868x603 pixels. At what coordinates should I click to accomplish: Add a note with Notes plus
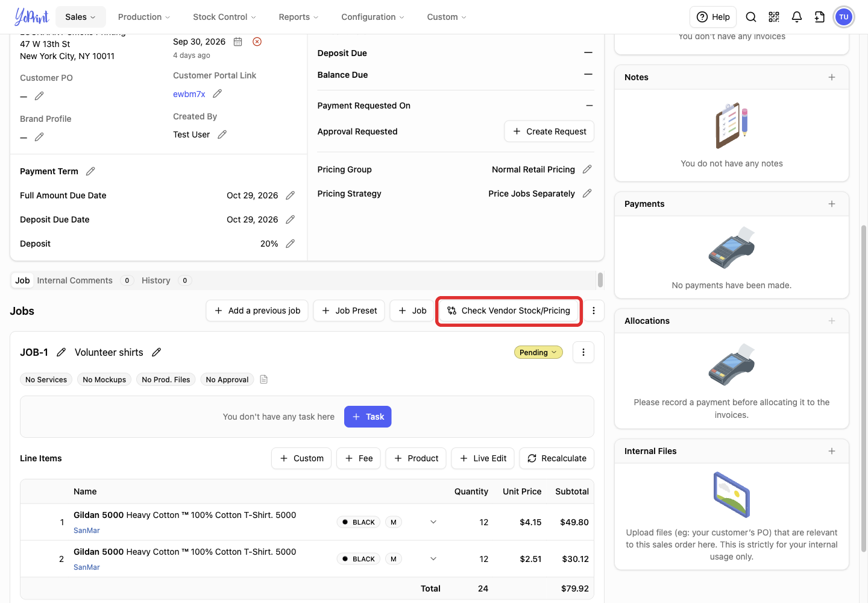click(832, 77)
